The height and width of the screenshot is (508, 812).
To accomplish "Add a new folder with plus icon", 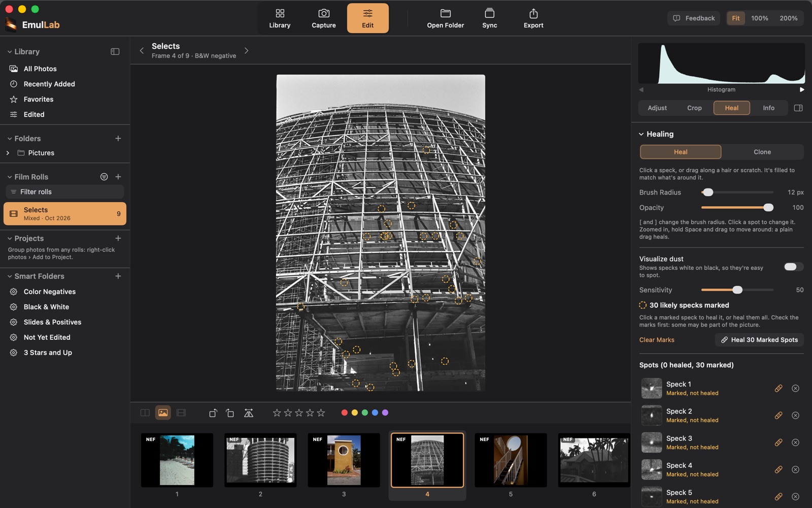I will point(118,138).
